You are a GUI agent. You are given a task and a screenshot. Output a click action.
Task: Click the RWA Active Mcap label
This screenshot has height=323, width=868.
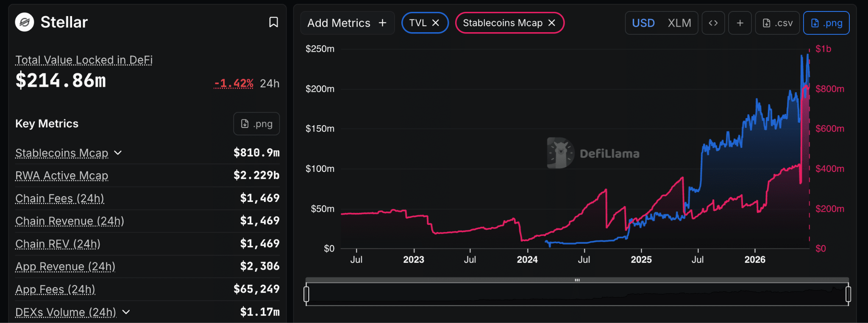click(x=62, y=176)
